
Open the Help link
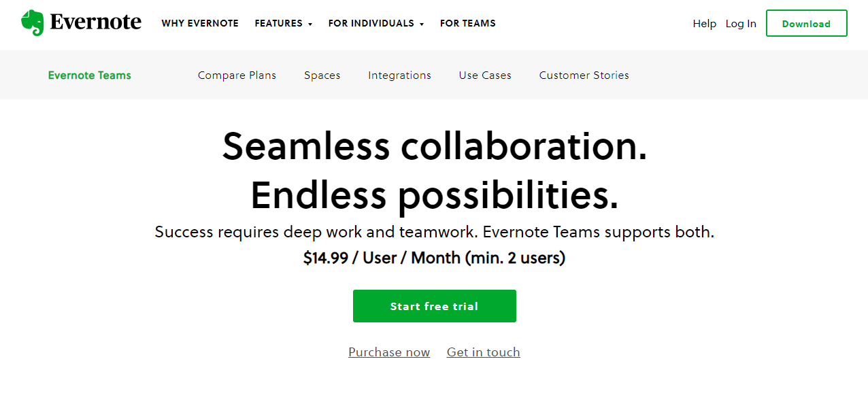pyautogui.click(x=704, y=23)
